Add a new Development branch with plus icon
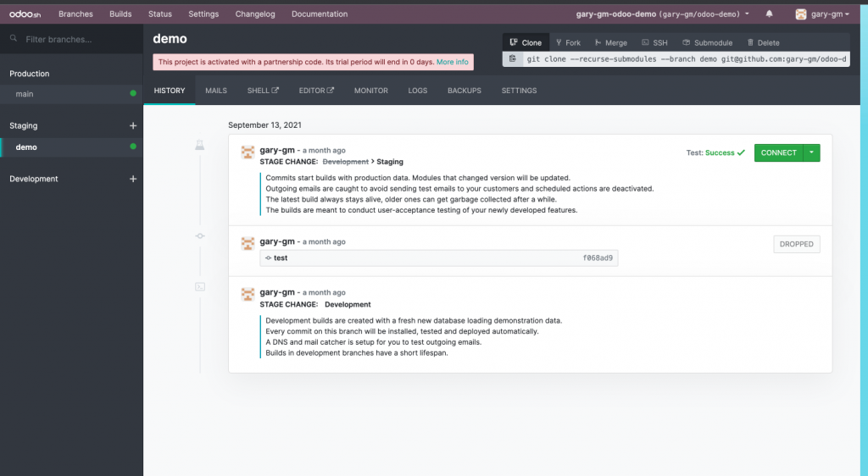Image resolution: width=868 pixels, height=476 pixels. click(x=133, y=179)
